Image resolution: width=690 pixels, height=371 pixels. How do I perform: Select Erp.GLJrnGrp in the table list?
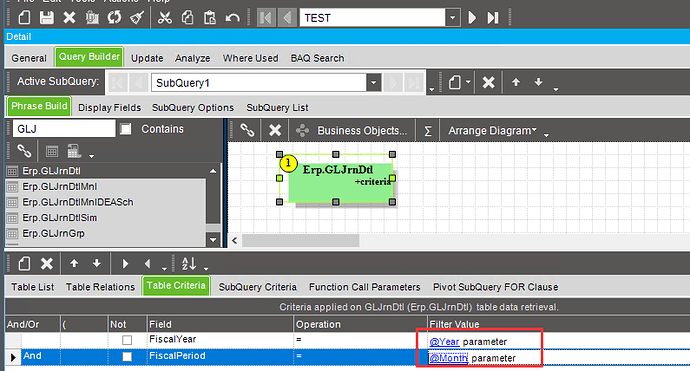click(x=54, y=233)
